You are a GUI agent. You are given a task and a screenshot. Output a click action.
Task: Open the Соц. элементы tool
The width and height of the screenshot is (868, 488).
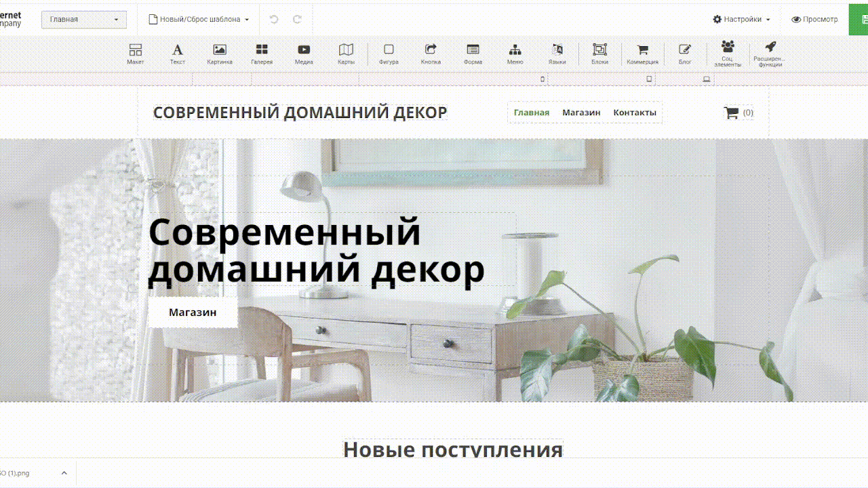tap(727, 52)
